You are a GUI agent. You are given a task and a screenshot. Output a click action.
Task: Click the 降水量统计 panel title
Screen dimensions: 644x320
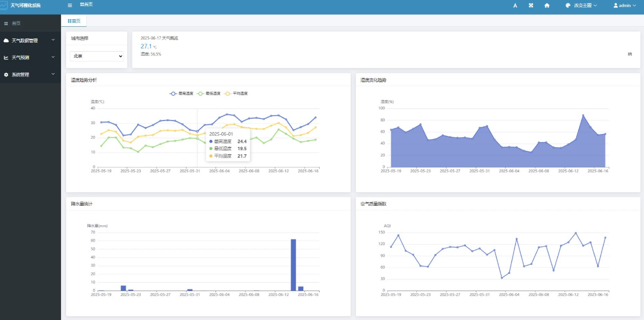[82, 203]
